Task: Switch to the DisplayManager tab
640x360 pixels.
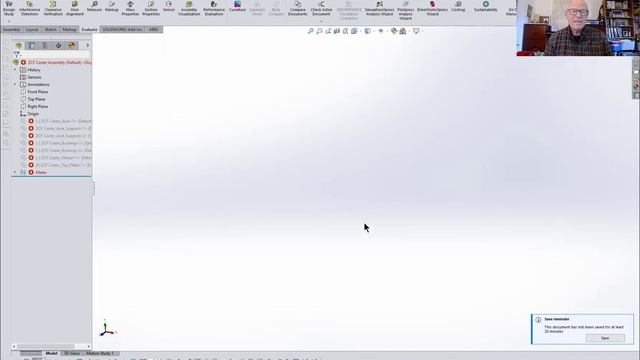Action: point(72,45)
